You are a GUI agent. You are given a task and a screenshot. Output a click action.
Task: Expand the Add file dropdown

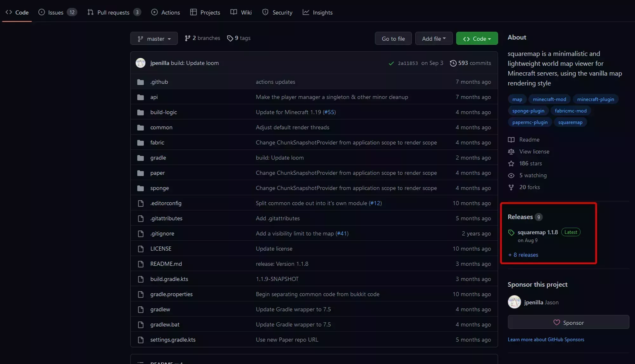434,38
